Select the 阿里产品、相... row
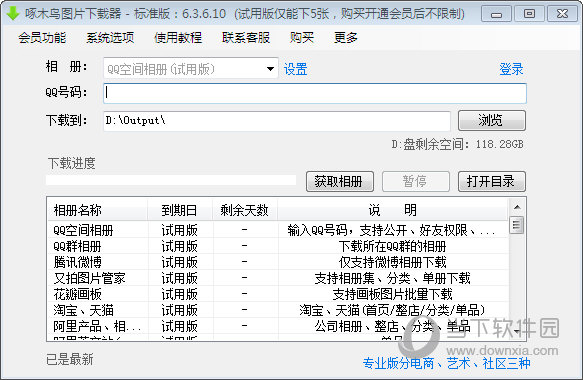Screen dimensions: 583x380 (x=278, y=326)
